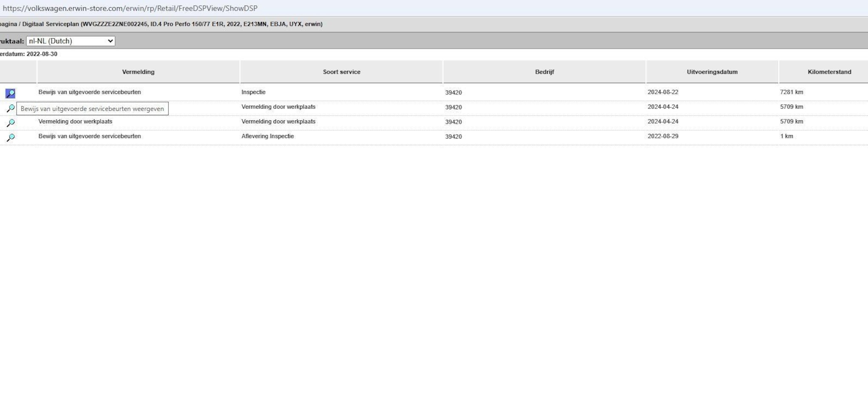Viewport: 868px width, 408px height.
Task: Click magnifier icon beside the tooltip
Action: 11,108
